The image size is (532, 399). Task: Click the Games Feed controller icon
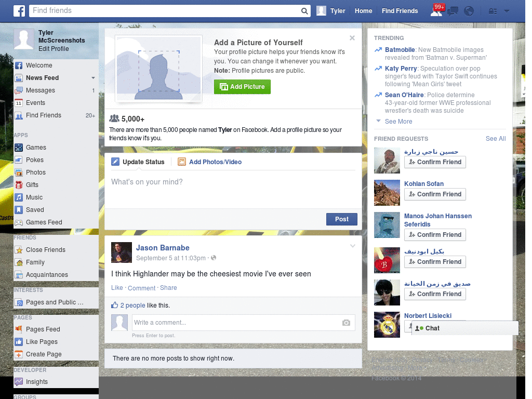(x=19, y=222)
